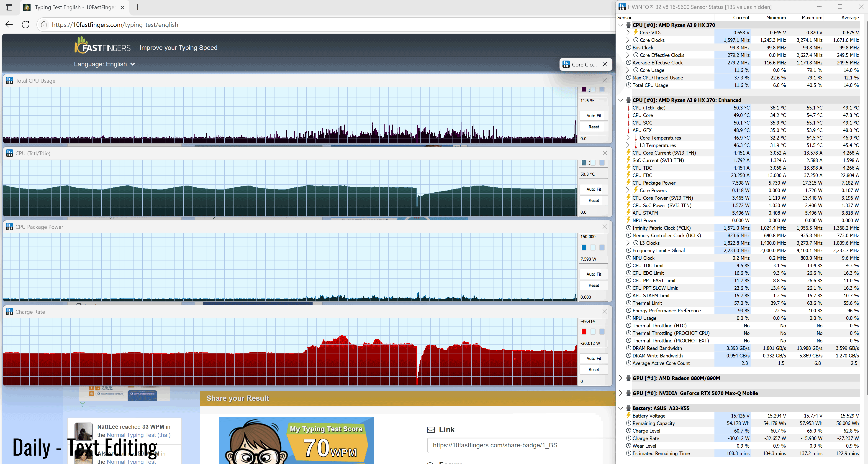Expand the Core Usage row
Viewport: 868px width, 464px height.
(x=628, y=70)
